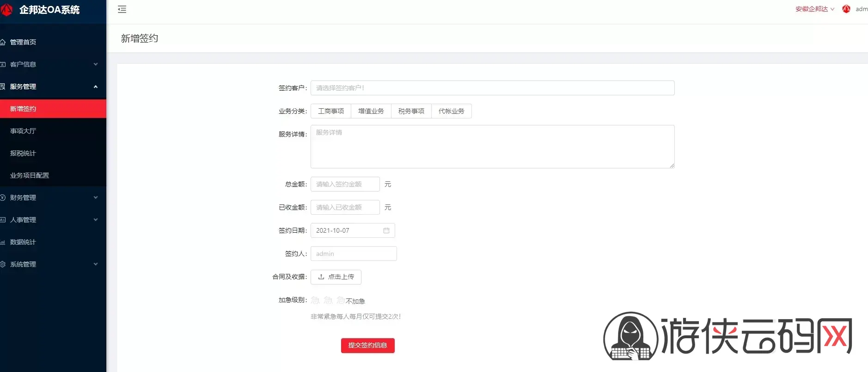This screenshot has width=868, height=372.
Task: Click the 点击上传 upload button
Action: (336, 277)
